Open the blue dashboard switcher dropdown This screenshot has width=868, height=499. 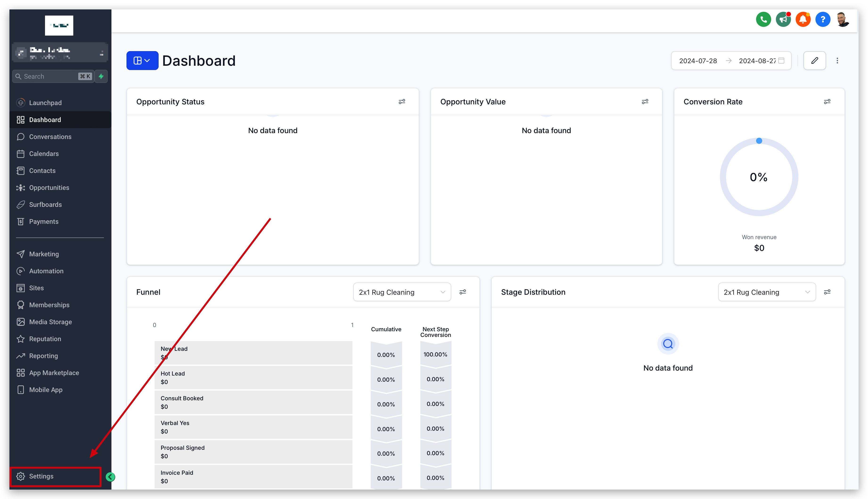[142, 61]
